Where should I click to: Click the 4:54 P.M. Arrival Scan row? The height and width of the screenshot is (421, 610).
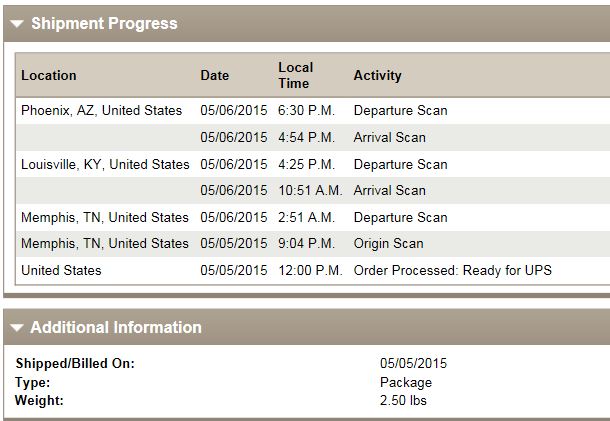[313, 138]
